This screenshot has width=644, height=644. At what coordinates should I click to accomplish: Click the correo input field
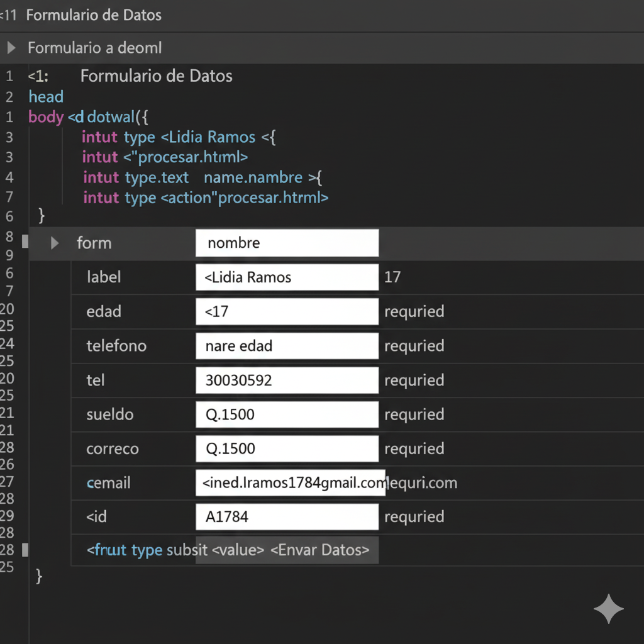coord(287,448)
